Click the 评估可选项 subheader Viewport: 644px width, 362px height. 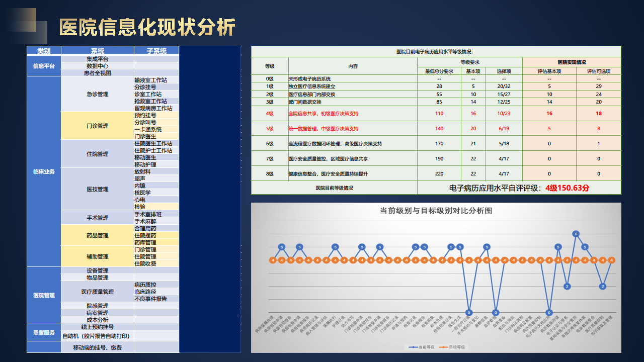tap(599, 71)
